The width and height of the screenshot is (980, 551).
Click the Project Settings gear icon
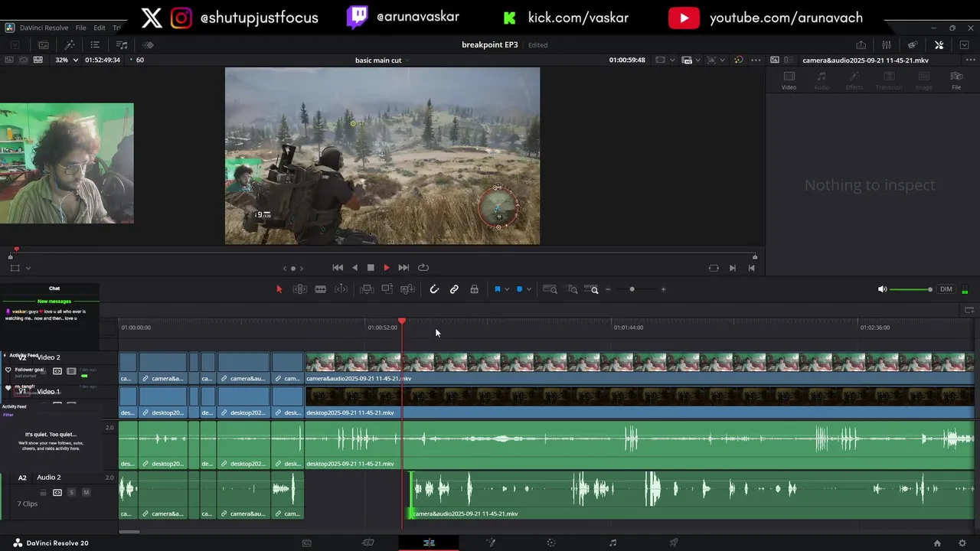(x=962, y=543)
